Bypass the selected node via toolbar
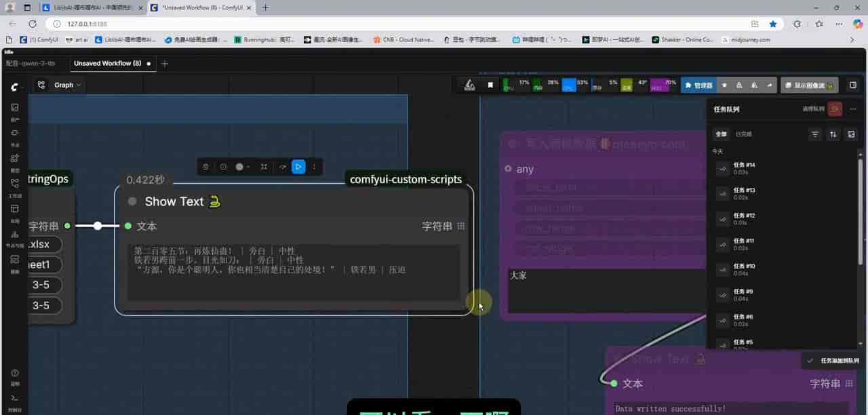Screen dimensions: 868x415 282,167
